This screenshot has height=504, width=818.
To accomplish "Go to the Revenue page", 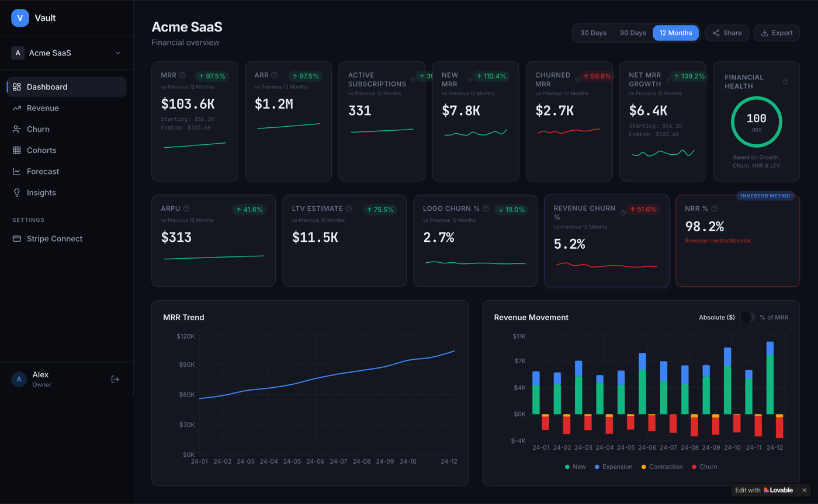I will (x=67, y=108).
